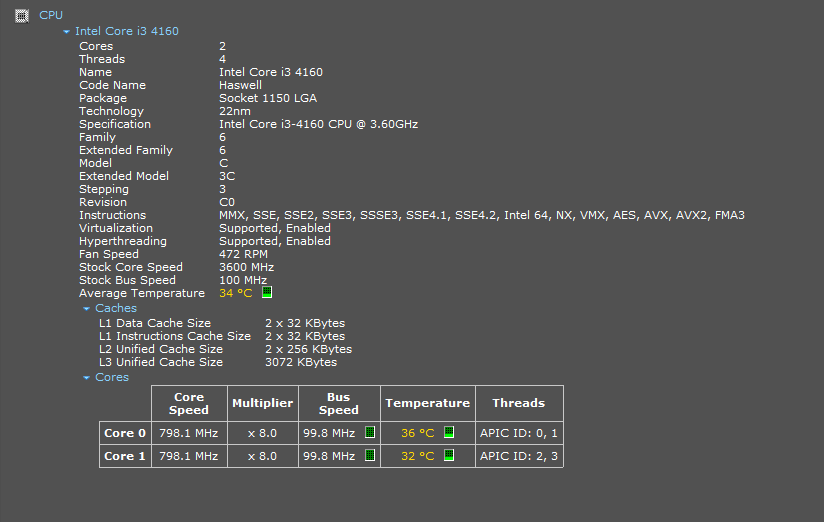The height and width of the screenshot is (522, 824).
Task: Click the Cores heading label above table
Action: 112,377
